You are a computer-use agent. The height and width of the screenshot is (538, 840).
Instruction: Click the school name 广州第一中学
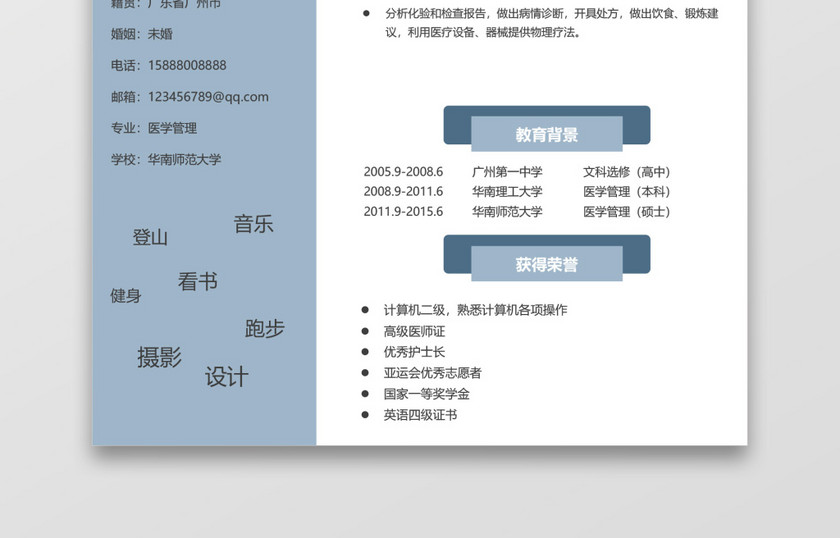[507, 172]
